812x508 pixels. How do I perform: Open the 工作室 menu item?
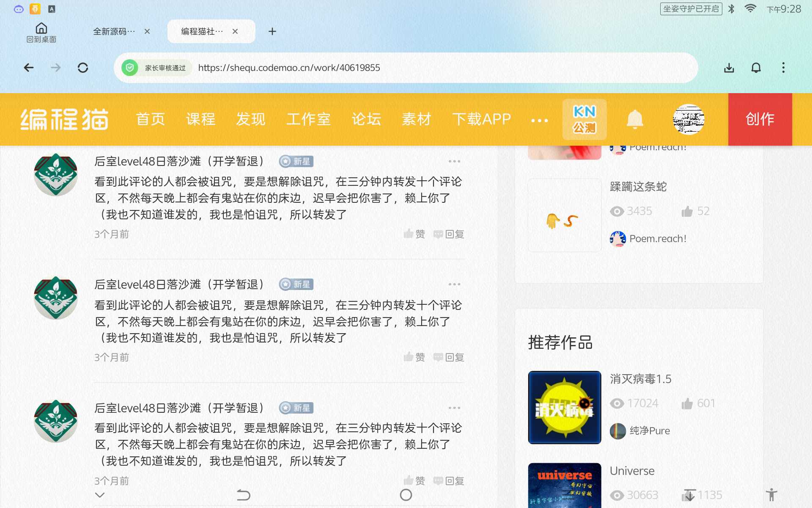[308, 119]
